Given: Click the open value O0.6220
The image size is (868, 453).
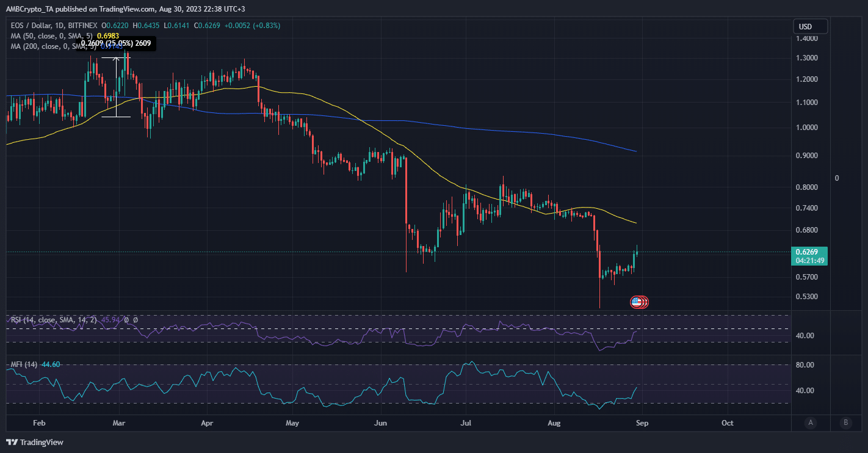Looking at the screenshot, I should click(115, 26).
